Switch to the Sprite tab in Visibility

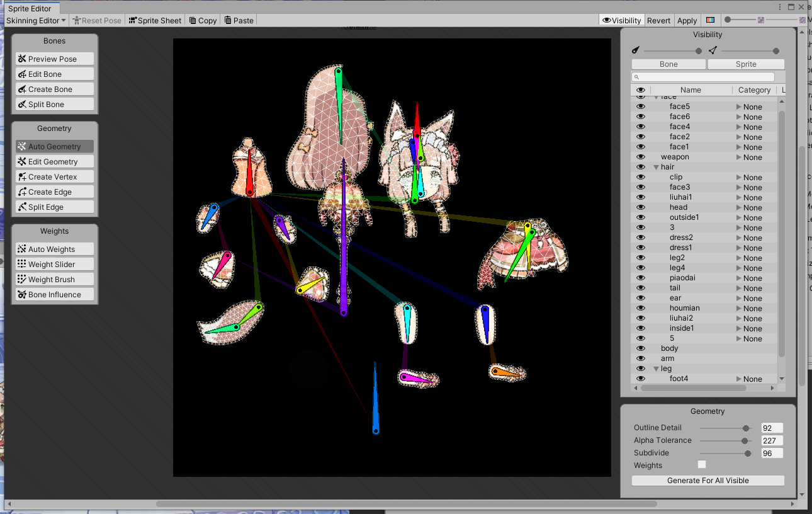[746, 64]
